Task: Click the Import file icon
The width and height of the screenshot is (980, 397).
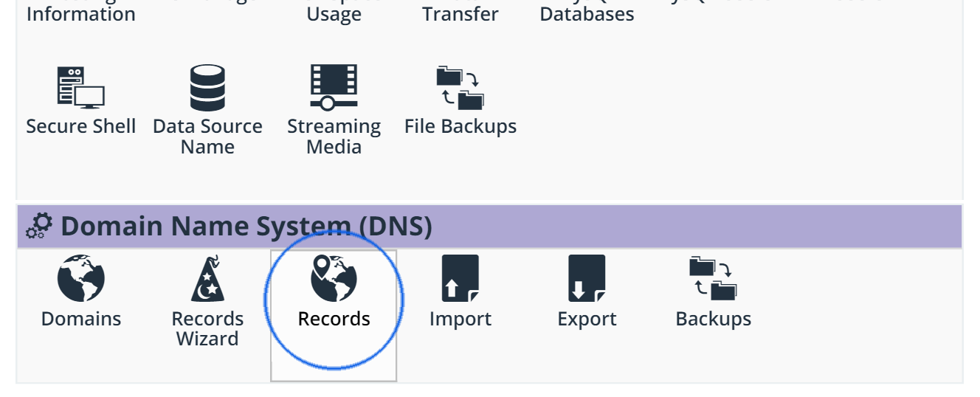Action: [x=460, y=279]
